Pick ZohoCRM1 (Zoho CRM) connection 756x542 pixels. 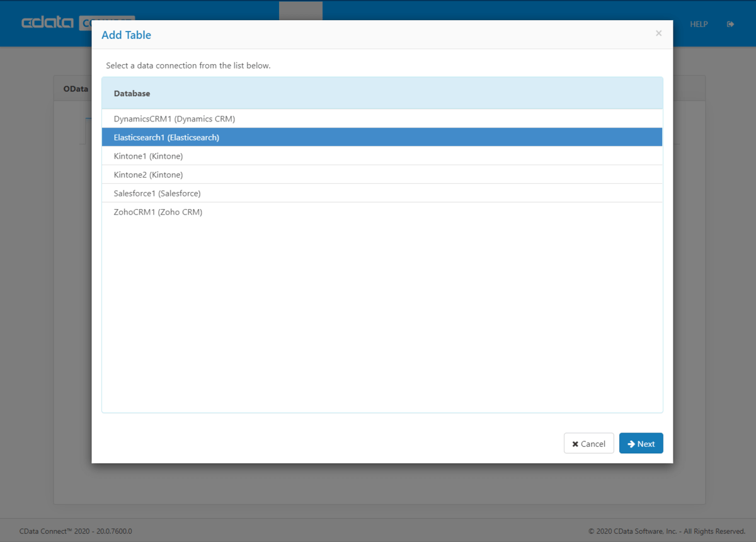point(382,212)
